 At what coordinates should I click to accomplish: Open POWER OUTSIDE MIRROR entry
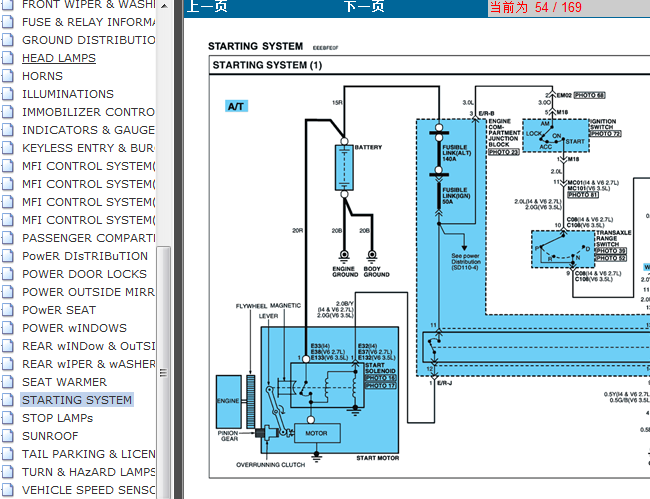[89, 292]
